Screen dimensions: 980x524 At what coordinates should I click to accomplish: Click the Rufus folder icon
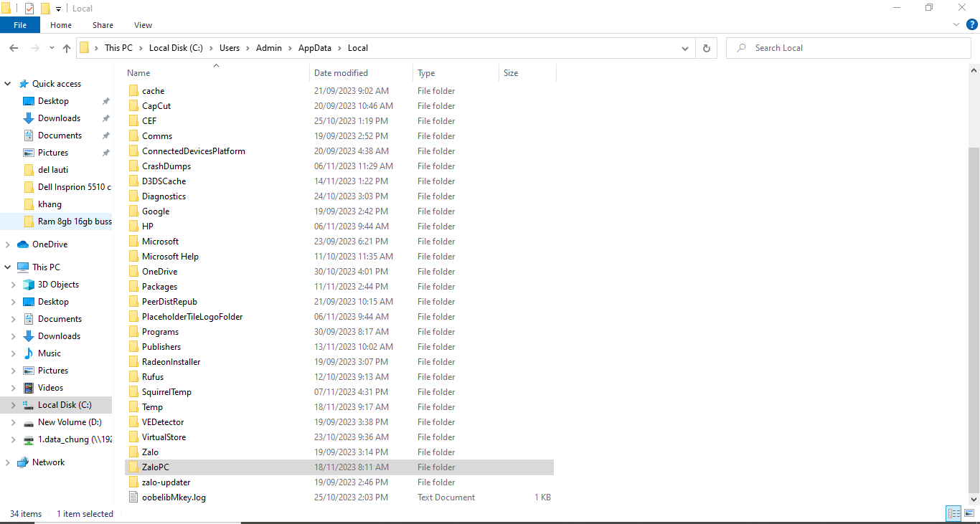pyautogui.click(x=133, y=377)
